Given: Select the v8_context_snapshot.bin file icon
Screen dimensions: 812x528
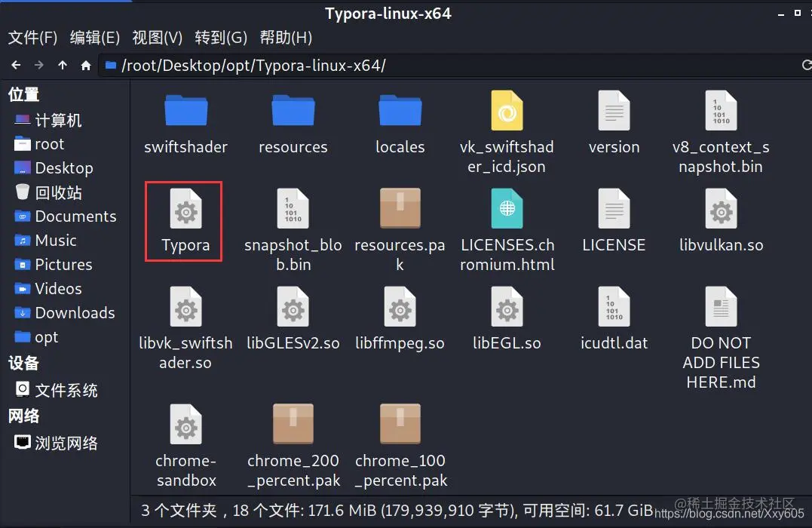Looking at the screenshot, I should 721,110.
